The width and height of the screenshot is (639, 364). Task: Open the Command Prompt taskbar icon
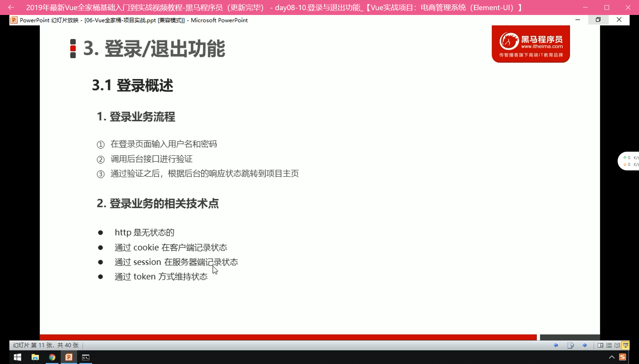pos(86,357)
